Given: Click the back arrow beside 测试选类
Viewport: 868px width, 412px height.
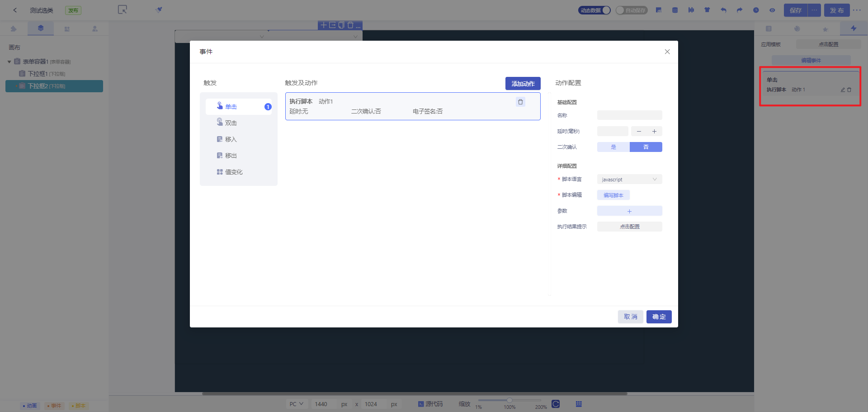Looking at the screenshot, I should 15,10.
